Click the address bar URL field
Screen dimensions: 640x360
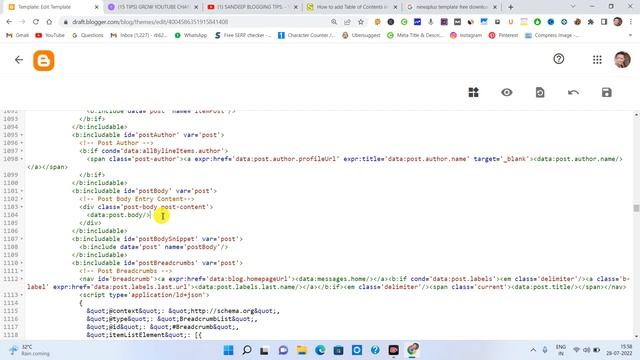tap(196, 22)
